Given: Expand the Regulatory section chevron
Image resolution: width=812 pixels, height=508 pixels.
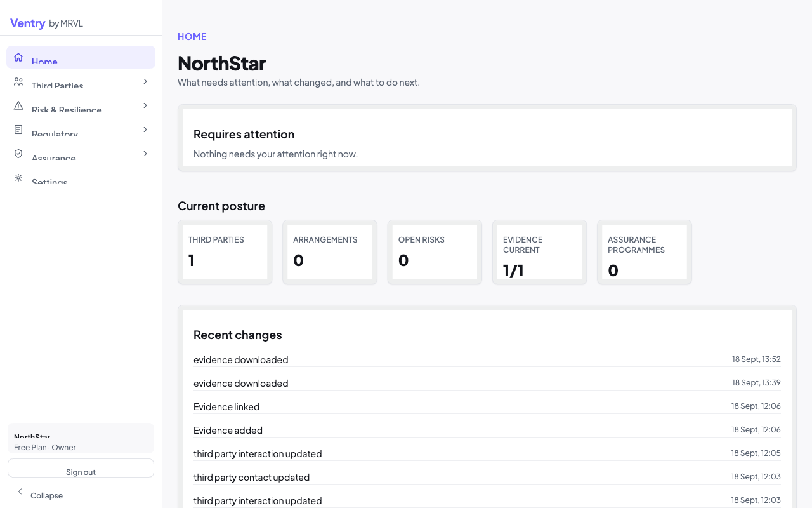Looking at the screenshot, I should 145,130.
